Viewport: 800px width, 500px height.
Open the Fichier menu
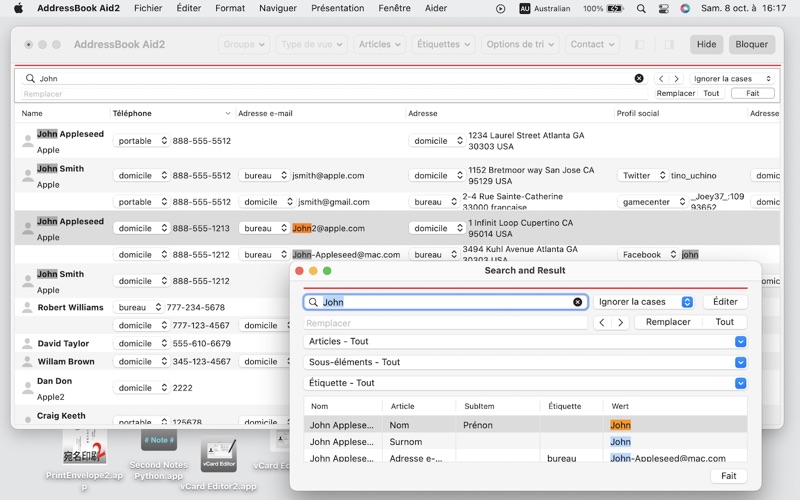pos(148,8)
